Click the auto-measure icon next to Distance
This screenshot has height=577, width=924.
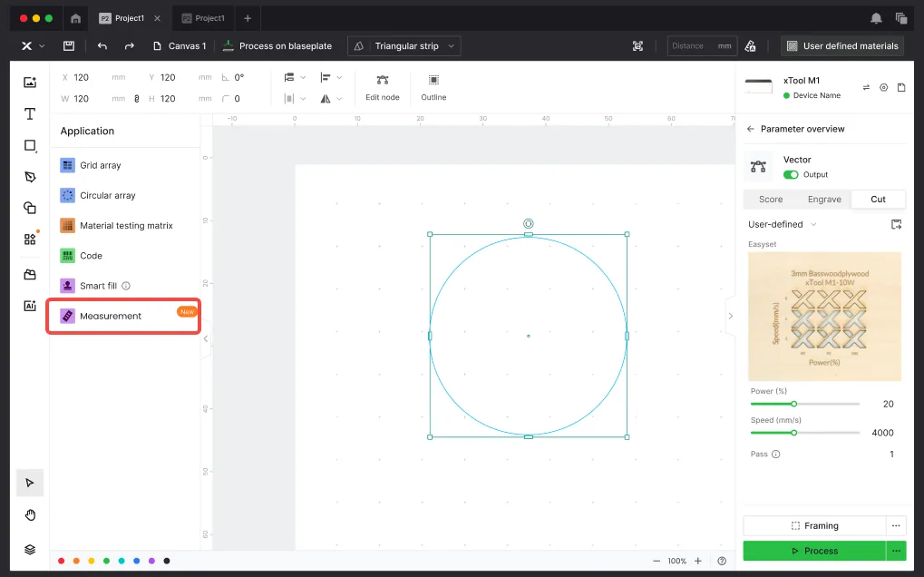pyautogui.click(x=750, y=46)
